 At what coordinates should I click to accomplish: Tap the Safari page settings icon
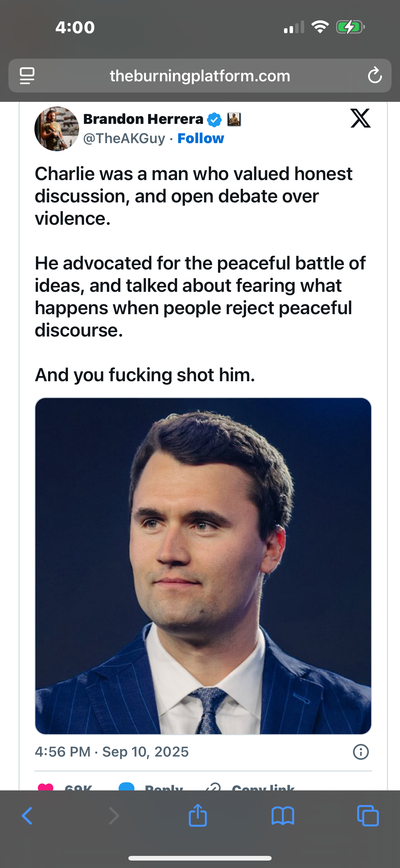[x=27, y=75]
